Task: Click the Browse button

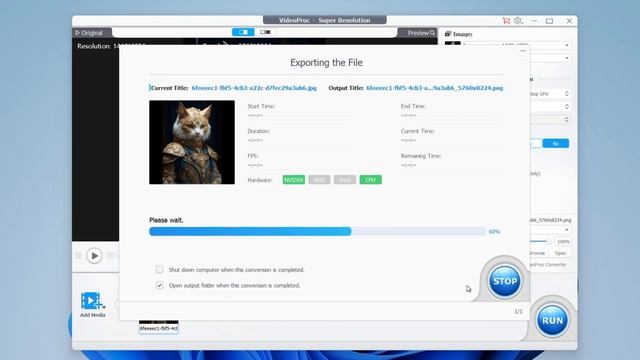Action: click(538, 253)
